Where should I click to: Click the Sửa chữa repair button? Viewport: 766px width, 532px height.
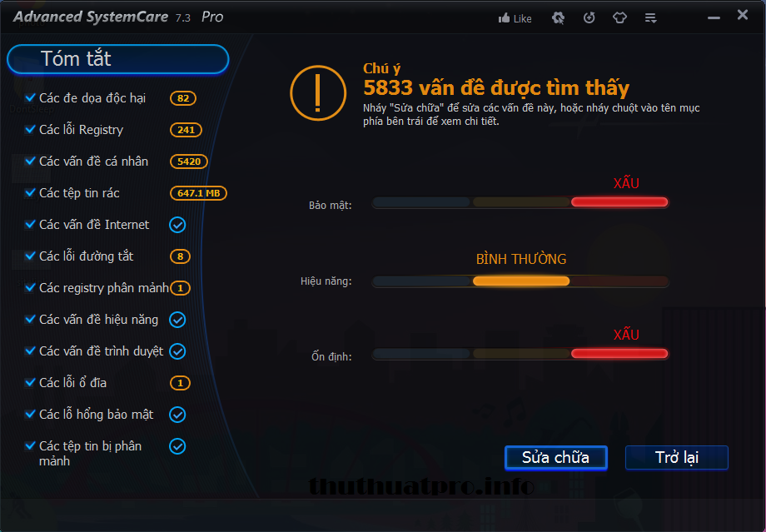pos(556,458)
